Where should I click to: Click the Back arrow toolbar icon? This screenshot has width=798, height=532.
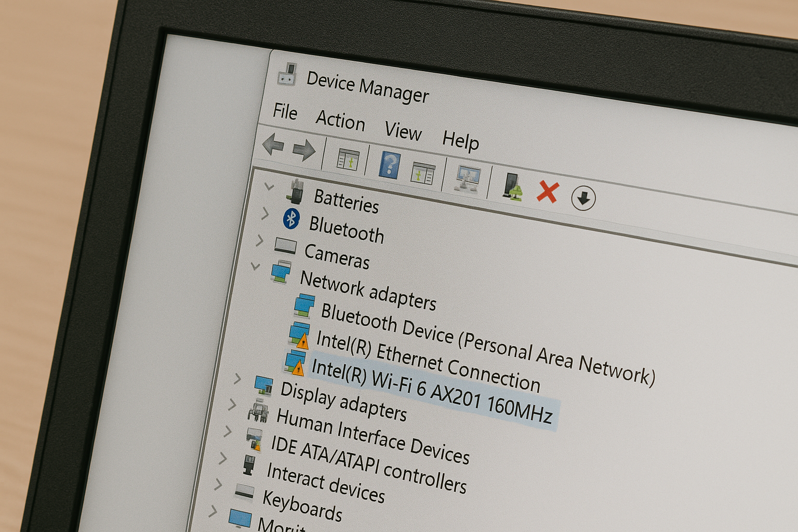click(x=273, y=145)
